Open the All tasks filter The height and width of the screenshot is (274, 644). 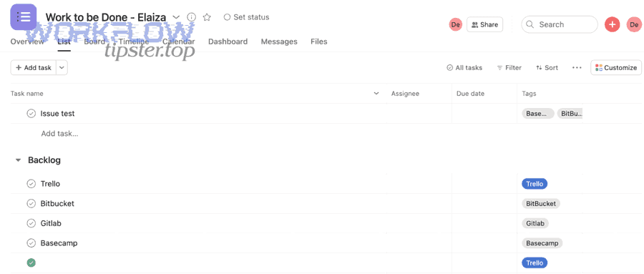pos(464,68)
